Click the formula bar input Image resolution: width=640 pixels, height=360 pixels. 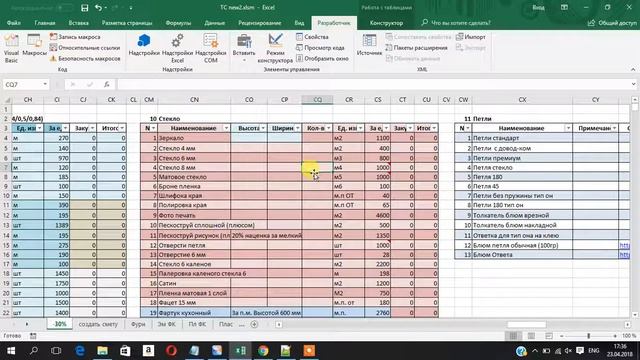(373, 84)
